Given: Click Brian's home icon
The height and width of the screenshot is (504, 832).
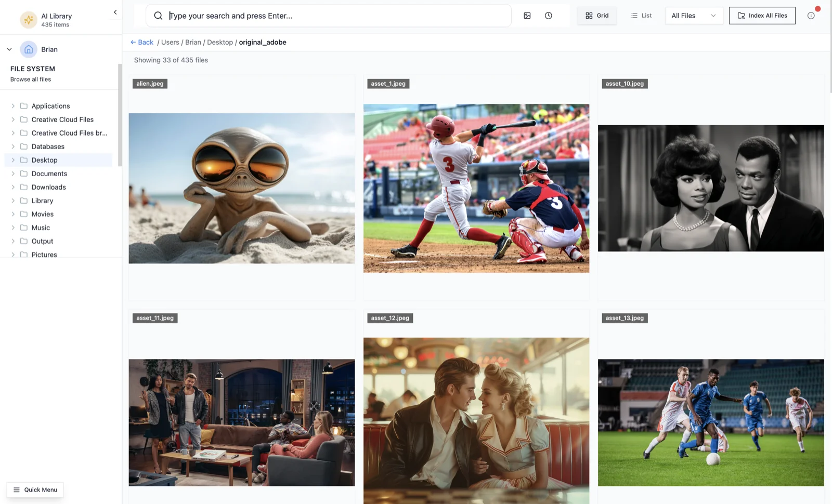Looking at the screenshot, I should coord(29,49).
